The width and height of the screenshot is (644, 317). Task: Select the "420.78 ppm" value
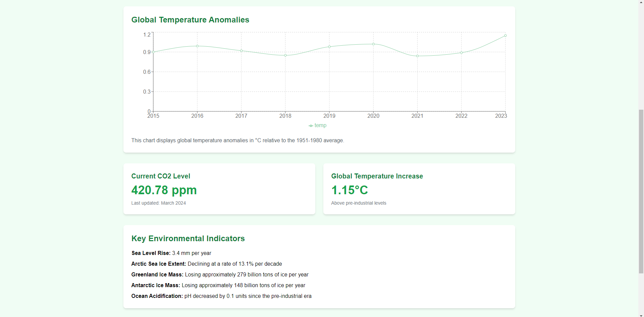tap(164, 190)
